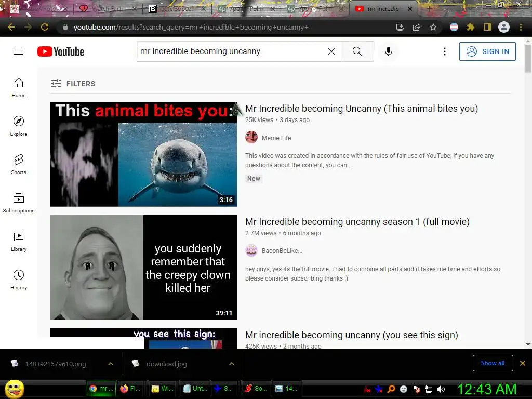This screenshot has width=532, height=399.
Task: Open the Extensions puzzle icon
Action: pyautogui.click(x=471, y=27)
